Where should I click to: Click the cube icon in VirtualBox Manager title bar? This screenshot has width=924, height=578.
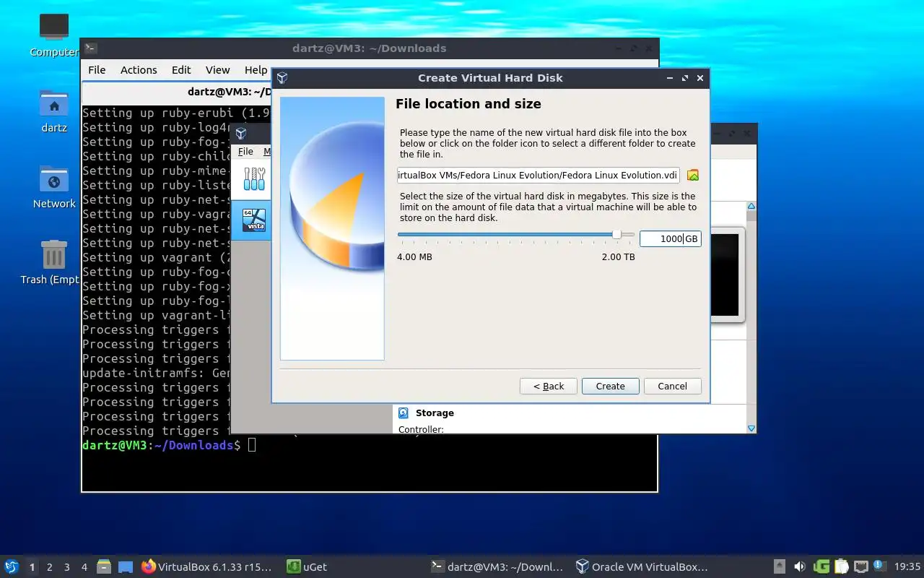(241, 134)
